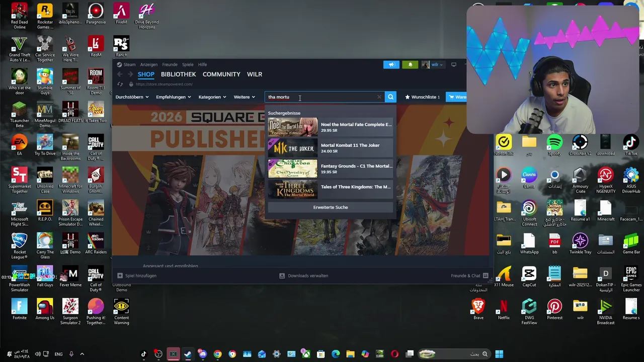Open Steam announcements megaphone button
This screenshot has width=644, height=362.
click(391, 64)
